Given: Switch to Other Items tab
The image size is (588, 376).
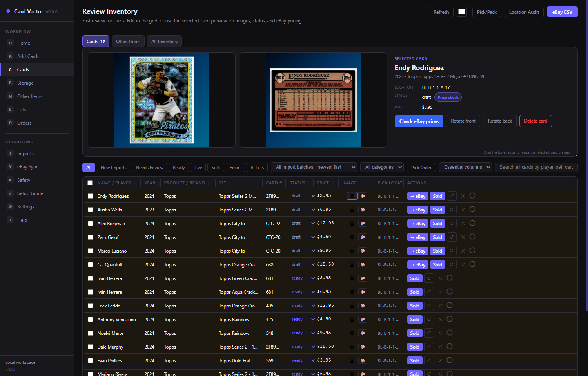Looking at the screenshot, I should coord(128,41).
